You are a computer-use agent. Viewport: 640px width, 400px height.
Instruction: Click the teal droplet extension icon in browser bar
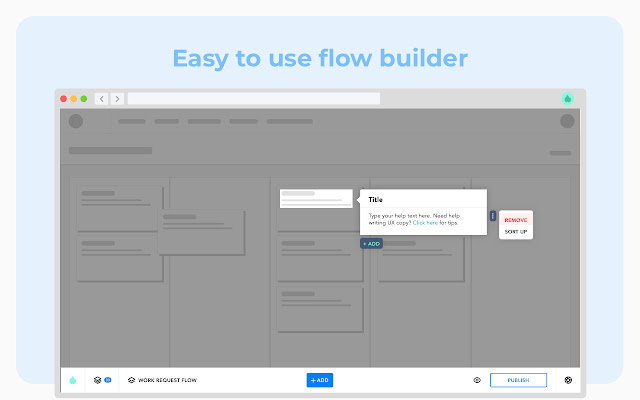coord(567,99)
